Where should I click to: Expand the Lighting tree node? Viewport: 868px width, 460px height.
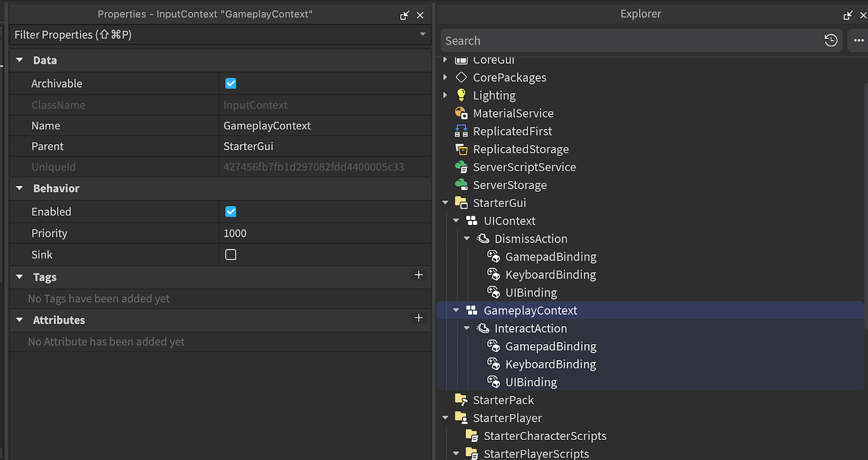pos(445,95)
